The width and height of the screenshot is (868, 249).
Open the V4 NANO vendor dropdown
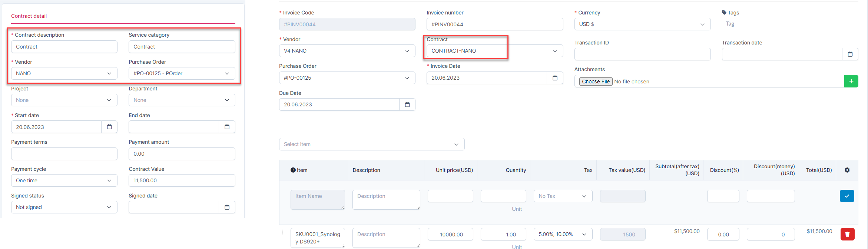click(x=347, y=51)
